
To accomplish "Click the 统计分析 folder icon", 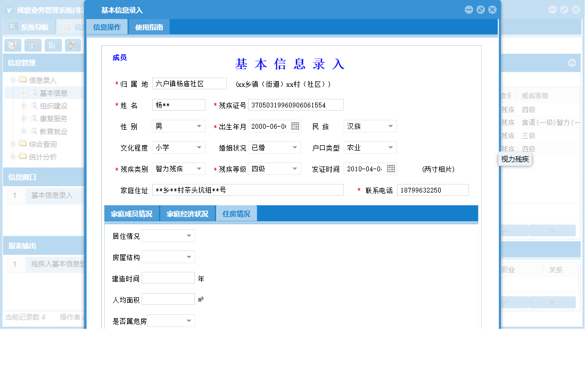I will click(x=23, y=156).
